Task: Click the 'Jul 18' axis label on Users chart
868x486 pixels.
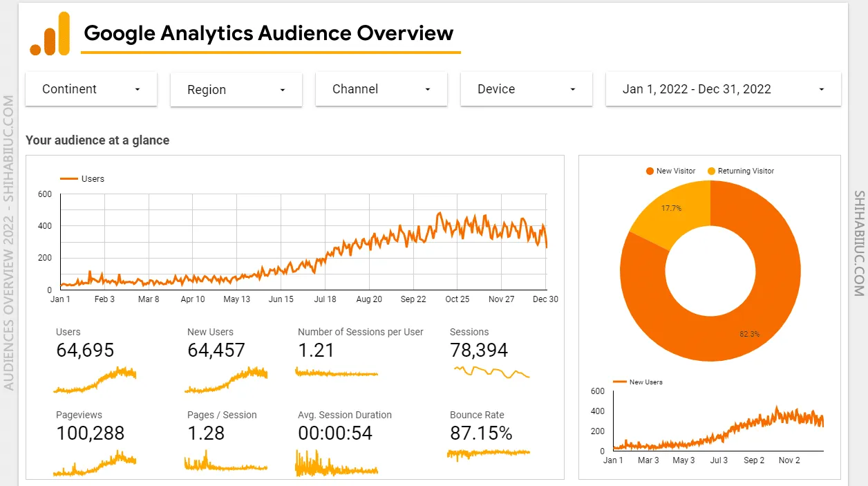Action: pos(325,299)
